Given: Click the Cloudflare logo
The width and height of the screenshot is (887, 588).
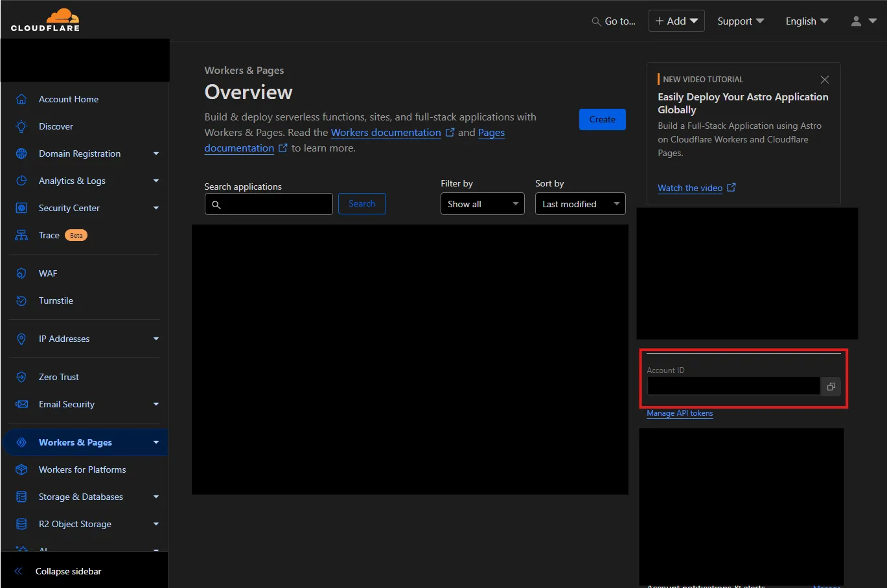Looking at the screenshot, I should pyautogui.click(x=45, y=20).
